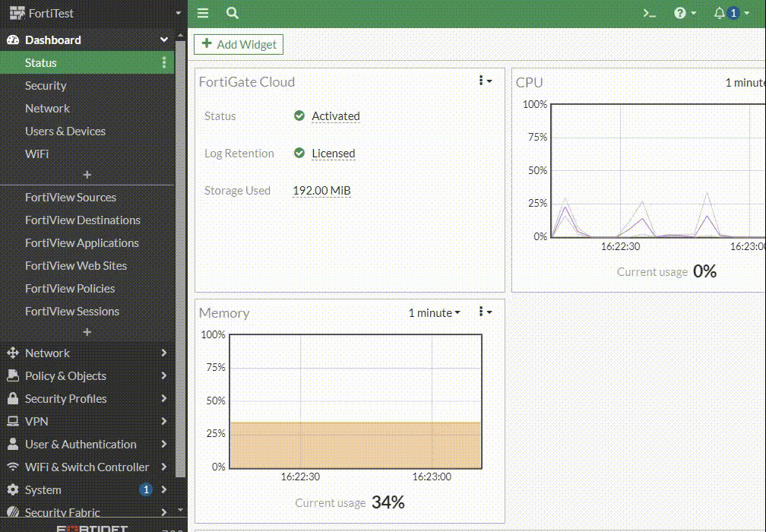
Task: Expand the Security Profiles chevron
Action: coord(164,398)
